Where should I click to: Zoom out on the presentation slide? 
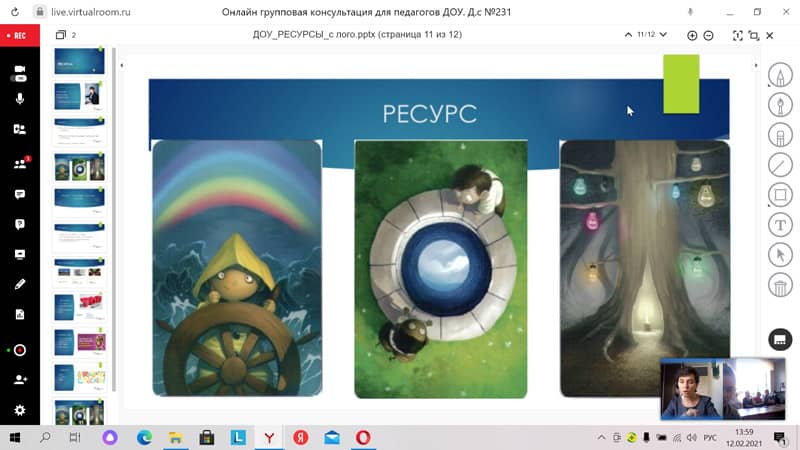click(x=708, y=35)
